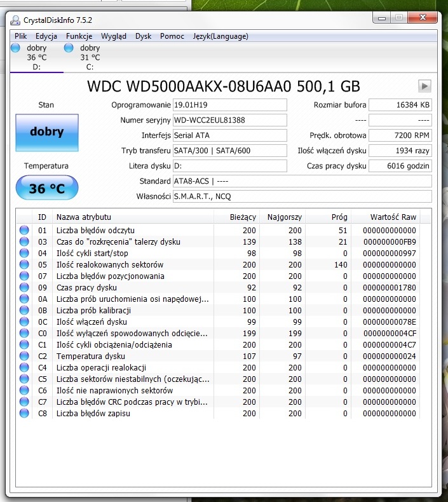The image size is (448, 502).
Task: Click raw value 000000001780
Action: [x=390, y=287]
